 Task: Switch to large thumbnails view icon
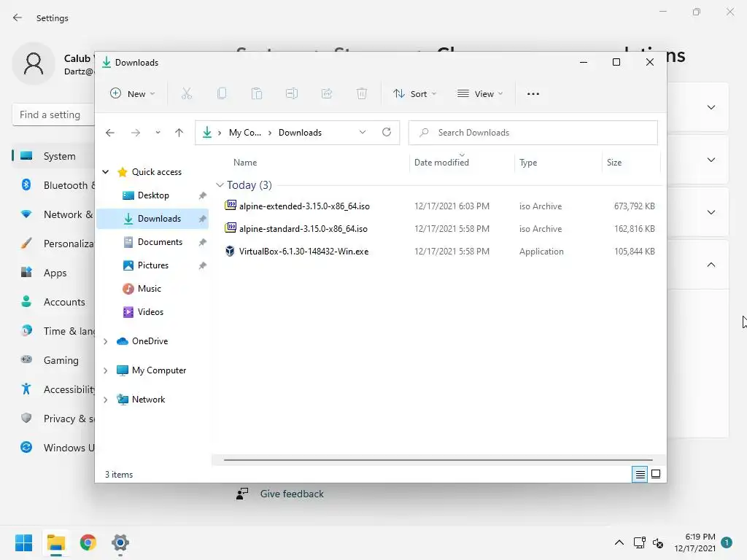pos(656,474)
